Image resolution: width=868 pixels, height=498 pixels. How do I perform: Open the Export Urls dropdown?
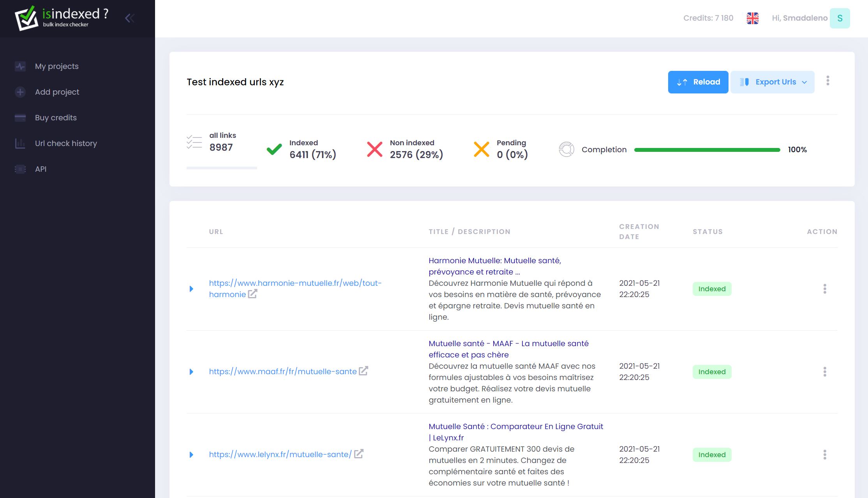pos(772,82)
